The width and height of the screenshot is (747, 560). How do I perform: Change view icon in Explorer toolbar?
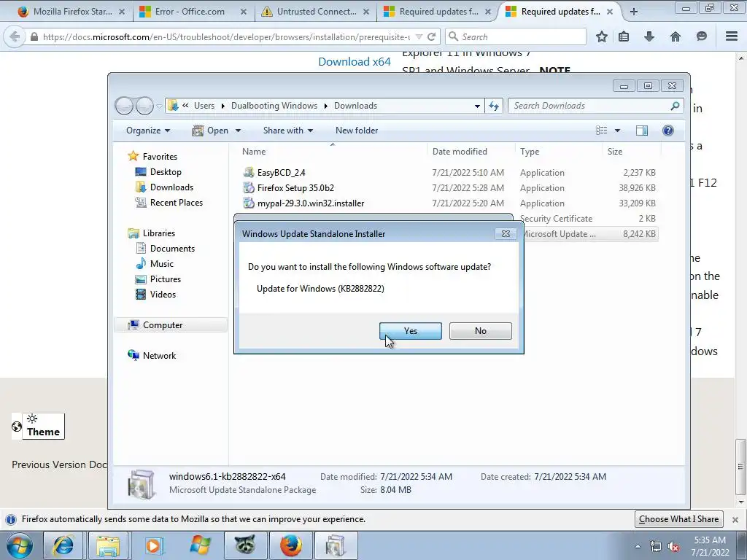[x=602, y=131]
